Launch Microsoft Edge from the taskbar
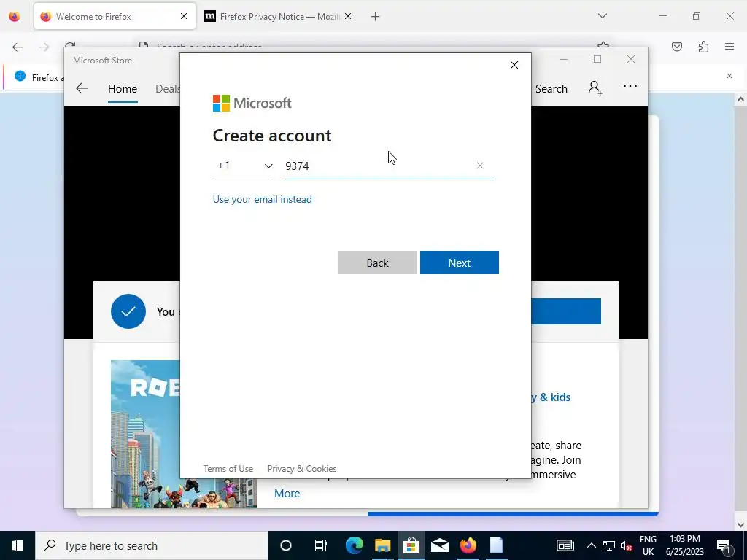 point(354,545)
